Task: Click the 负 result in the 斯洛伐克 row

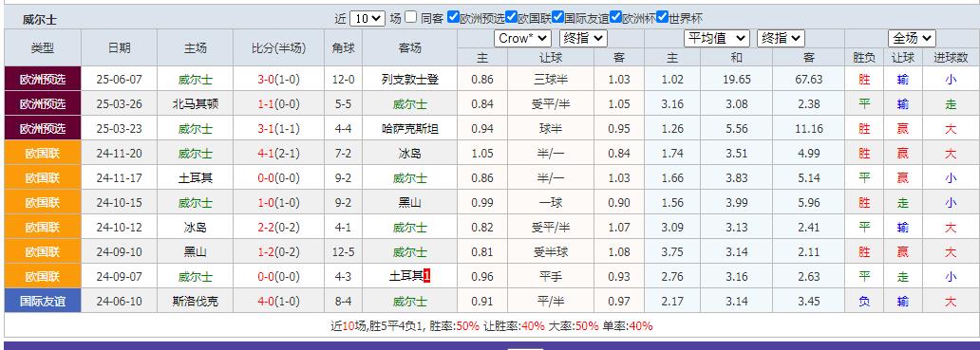Action: [864, 302]
